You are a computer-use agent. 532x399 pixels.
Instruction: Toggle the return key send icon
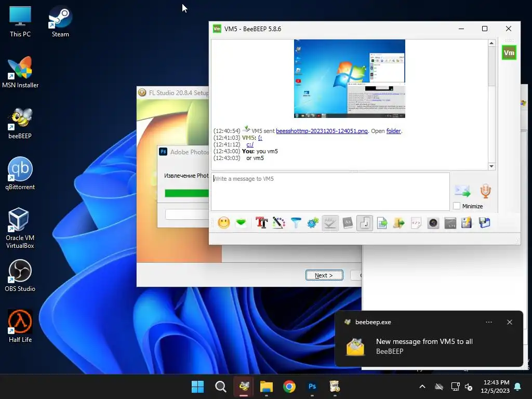365,223
